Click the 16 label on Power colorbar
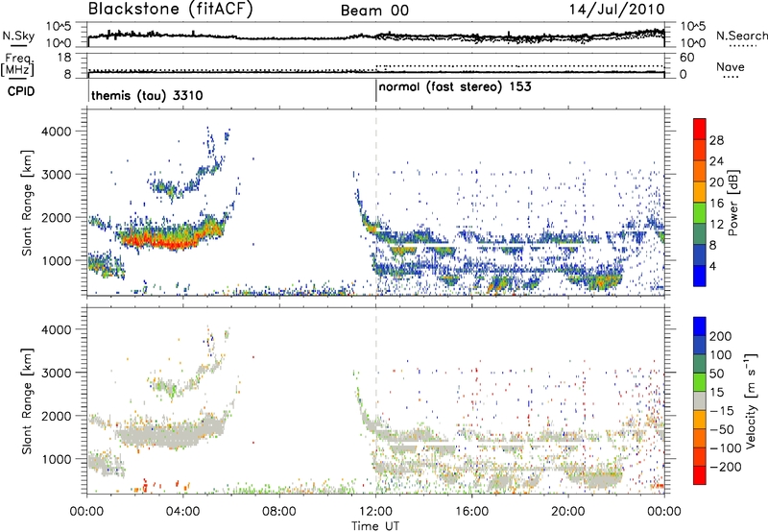Screen dimensions: 768x532 pyautogui.click(x=716, y=204)
